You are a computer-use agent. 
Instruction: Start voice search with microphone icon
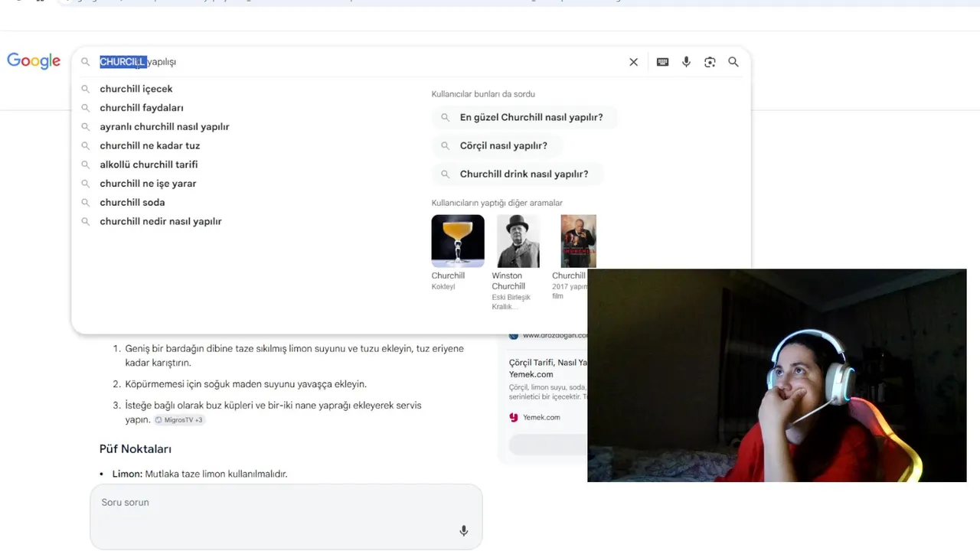686,62
